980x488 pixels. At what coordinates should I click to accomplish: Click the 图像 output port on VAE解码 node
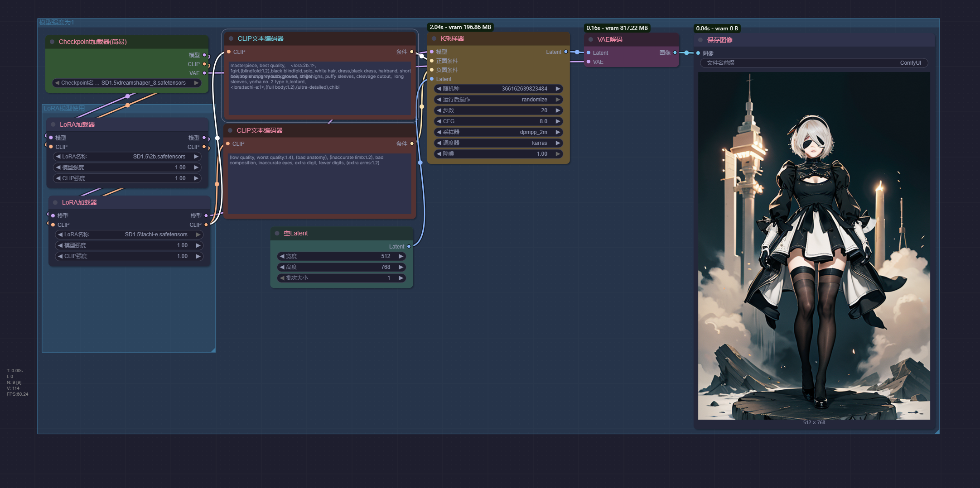pos(675,53)
